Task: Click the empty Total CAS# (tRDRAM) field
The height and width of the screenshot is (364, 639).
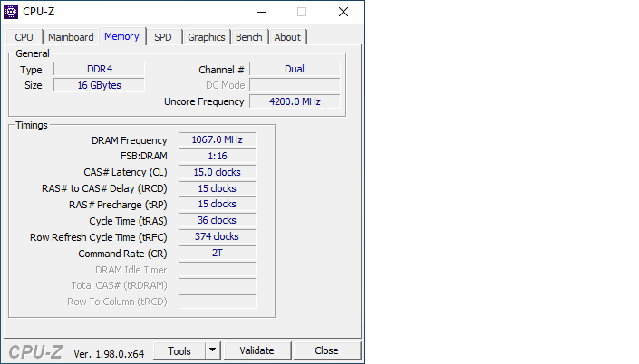Action: (x=218, y=285)
